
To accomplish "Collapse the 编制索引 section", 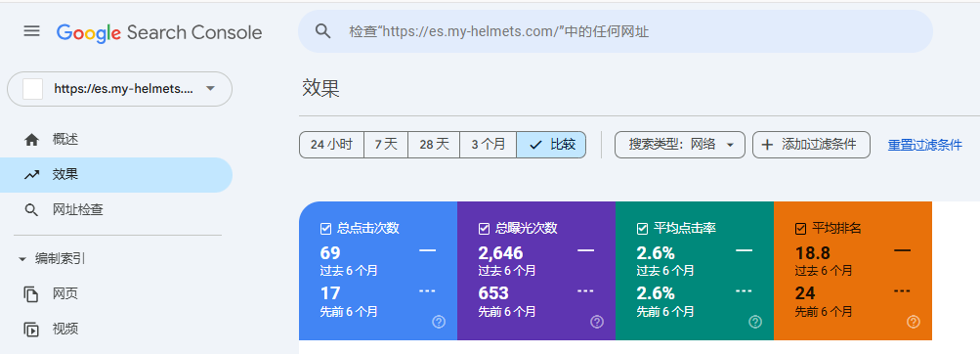I will [23, 259].
